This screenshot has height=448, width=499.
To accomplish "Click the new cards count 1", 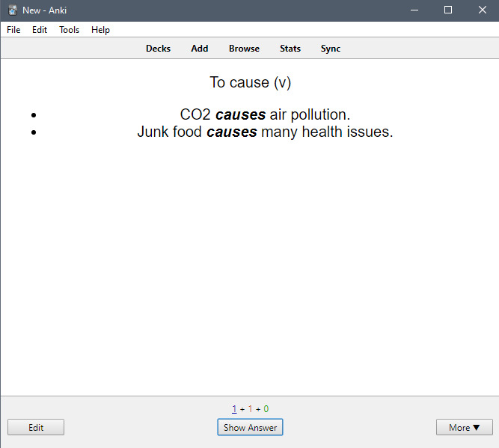I will coord(234,409).
